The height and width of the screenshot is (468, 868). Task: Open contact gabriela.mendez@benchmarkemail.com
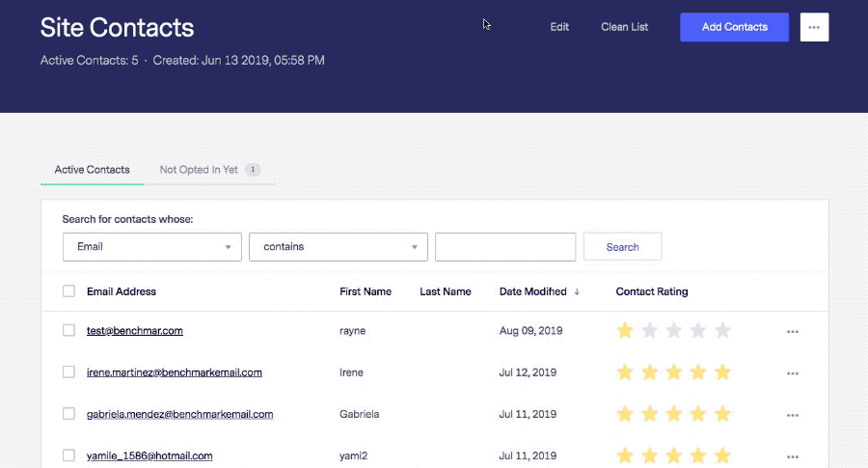pos(180,414)
